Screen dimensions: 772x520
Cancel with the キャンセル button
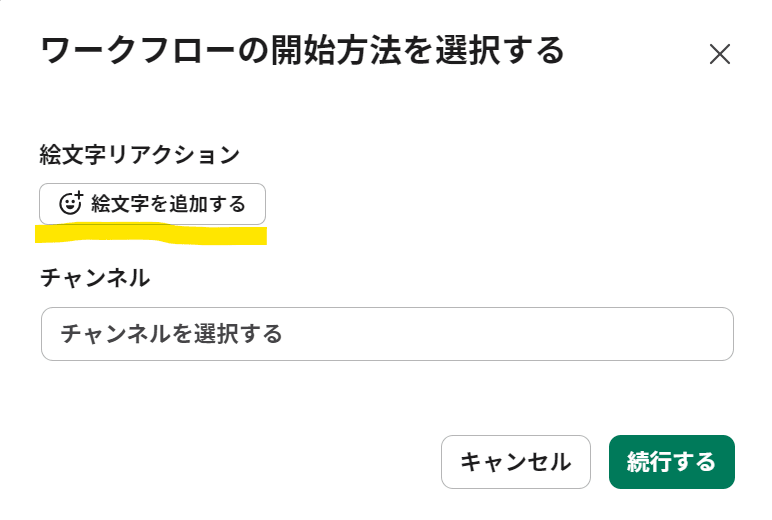coord(515,462)
